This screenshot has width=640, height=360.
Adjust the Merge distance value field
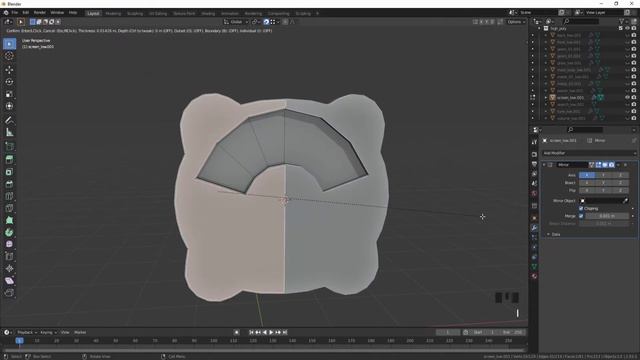point(607,216)
